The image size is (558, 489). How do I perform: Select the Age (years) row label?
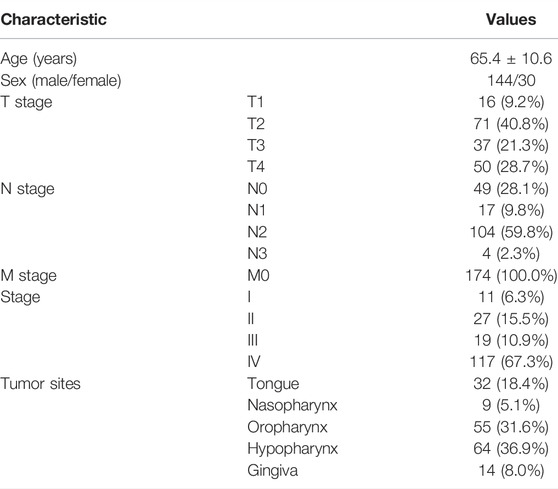(38, 59)
